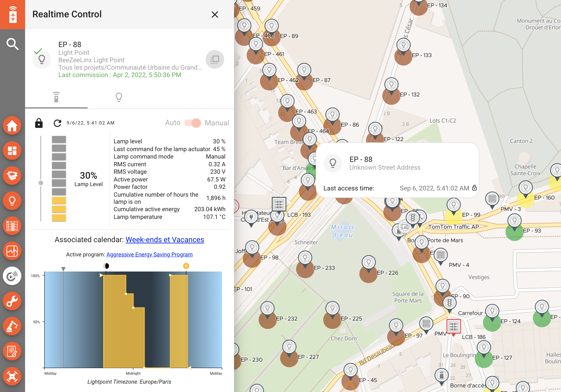This screenshot has height=392, width=561.
Task: Toggle the Auto/Manual mode switch
Action: [193, 123]
